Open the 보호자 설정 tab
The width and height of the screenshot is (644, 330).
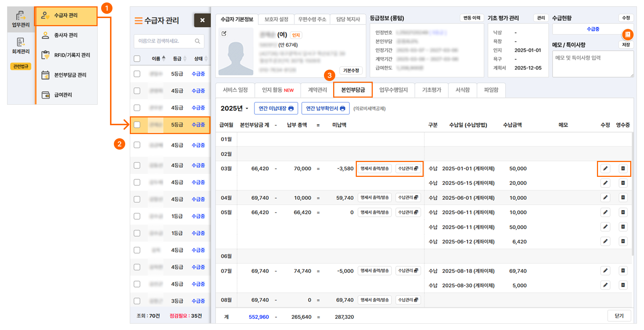pyautogui.click(x=276, y=19)
